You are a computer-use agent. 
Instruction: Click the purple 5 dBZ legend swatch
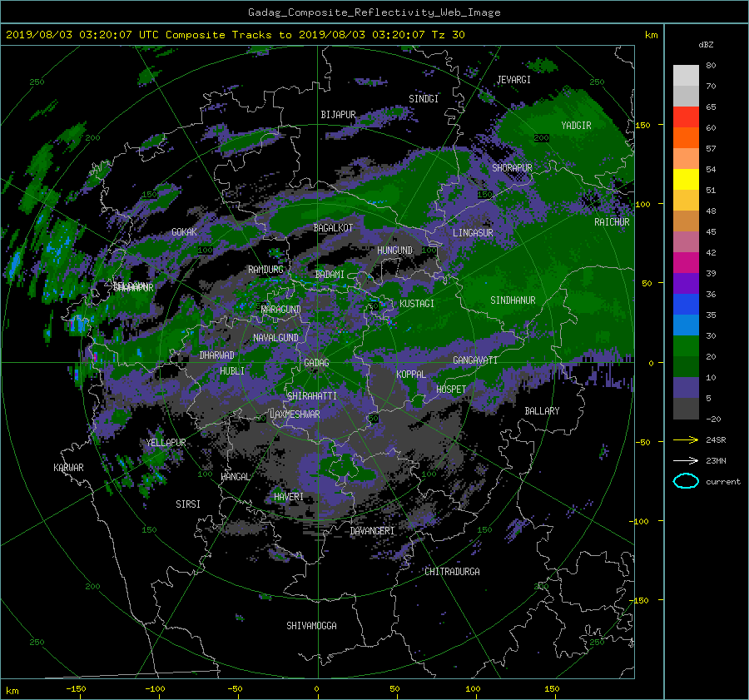pos(686,388)
